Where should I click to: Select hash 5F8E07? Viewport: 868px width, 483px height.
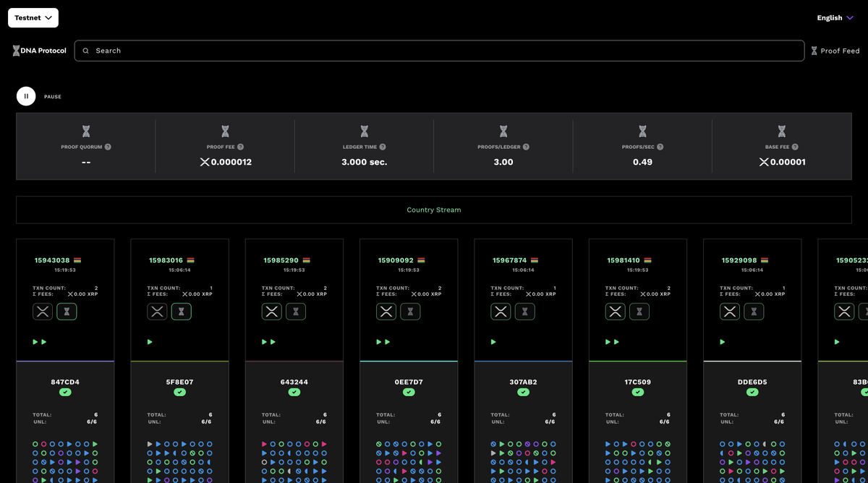pyautogui.click(x=179, y=382)
